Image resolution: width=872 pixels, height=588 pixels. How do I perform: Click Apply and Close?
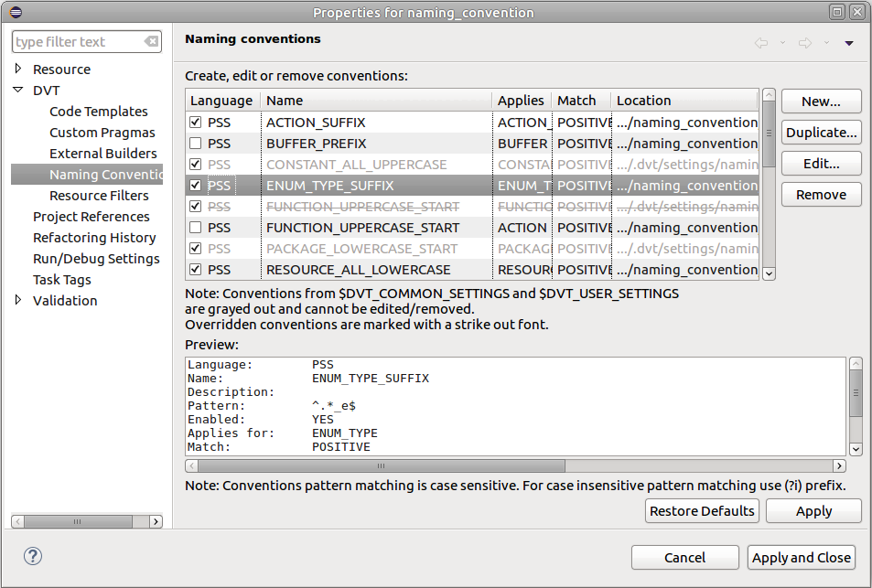[x=802, y=557]
